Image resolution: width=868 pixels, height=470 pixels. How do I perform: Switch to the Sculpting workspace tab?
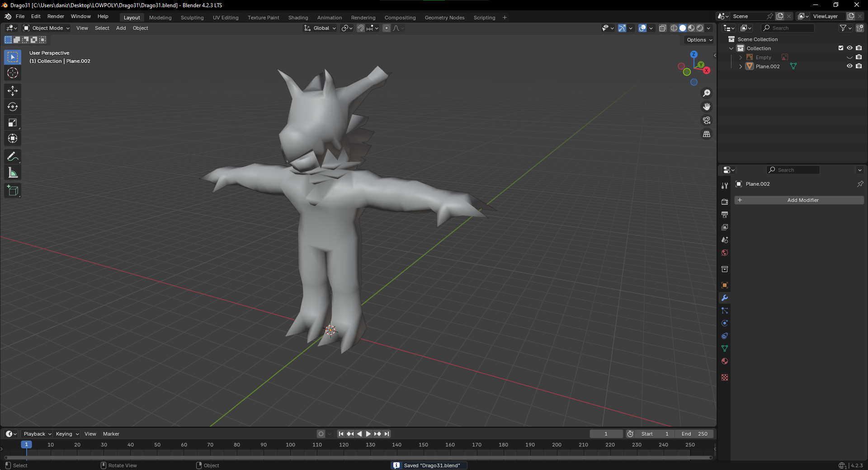[x=192, y=18]
